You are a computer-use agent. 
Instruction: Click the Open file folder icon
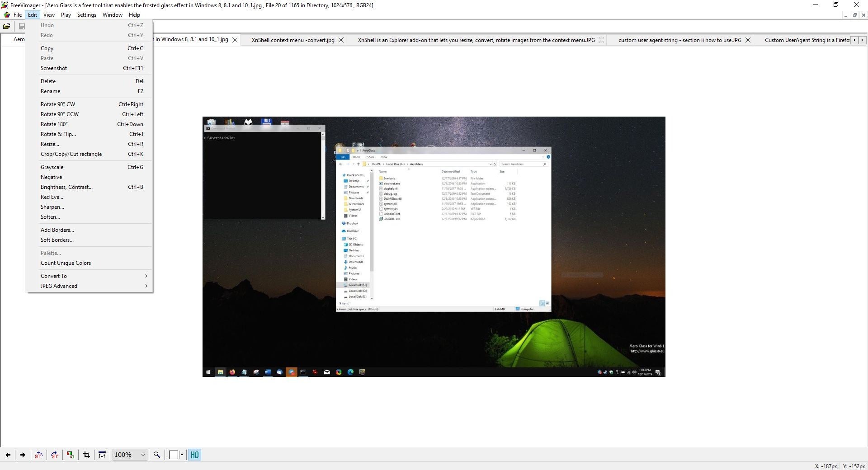point(7,26)
